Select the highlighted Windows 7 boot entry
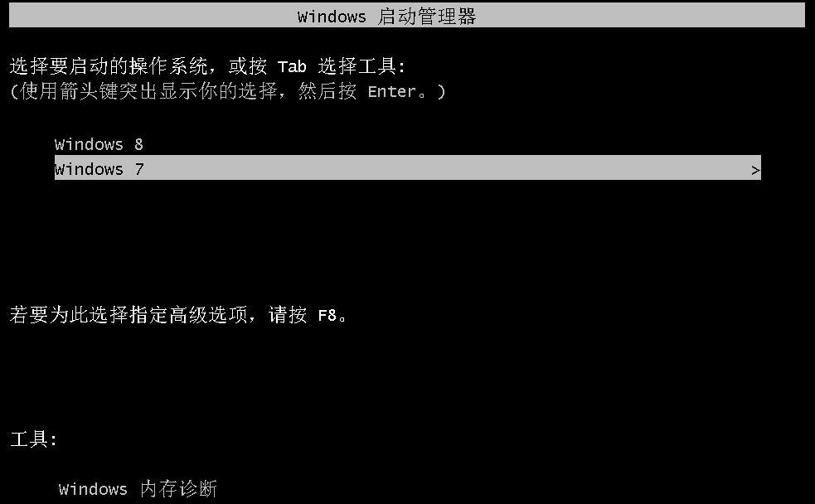The height and width of the screenshot is (504, 815). click(x=408, y=167)
